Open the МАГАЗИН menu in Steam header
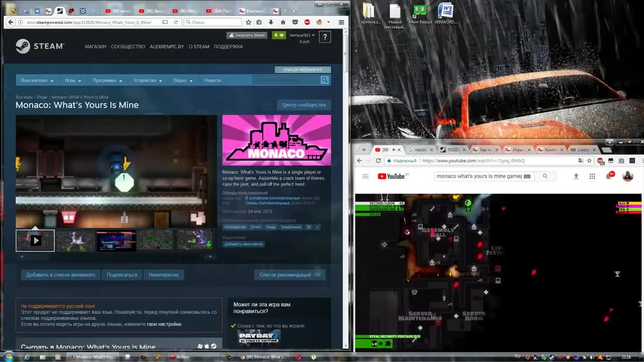644x362 pixels. 96,47
